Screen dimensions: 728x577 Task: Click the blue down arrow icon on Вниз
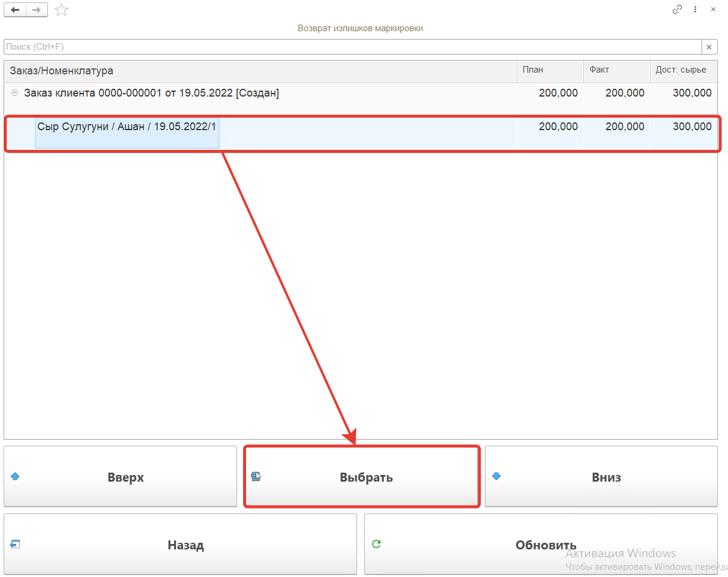coord(496,477)
